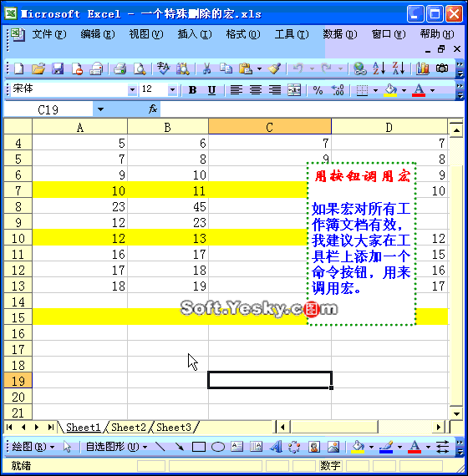Open the Tools menu
The width and height of the screenshot is (468, 476).
pyautogui.click(x=292, y=34)
